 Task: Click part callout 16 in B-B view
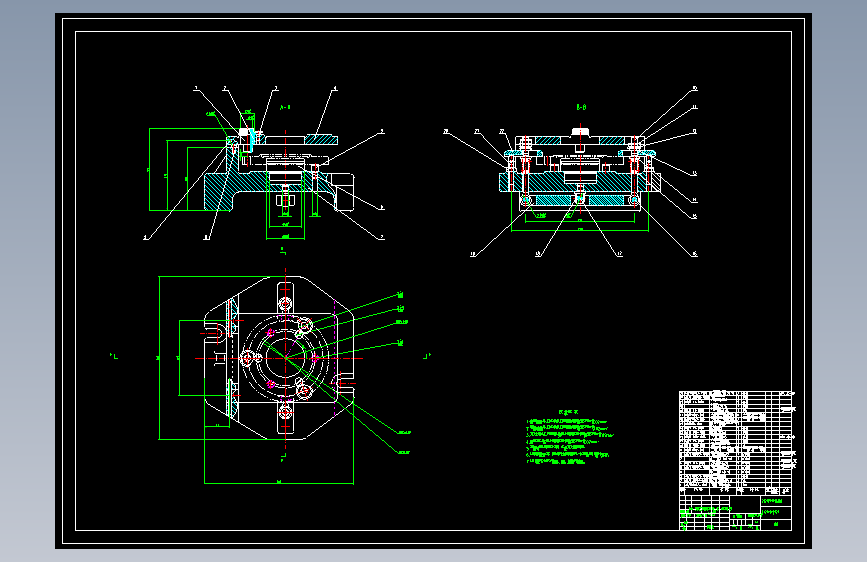pos(695,254)
